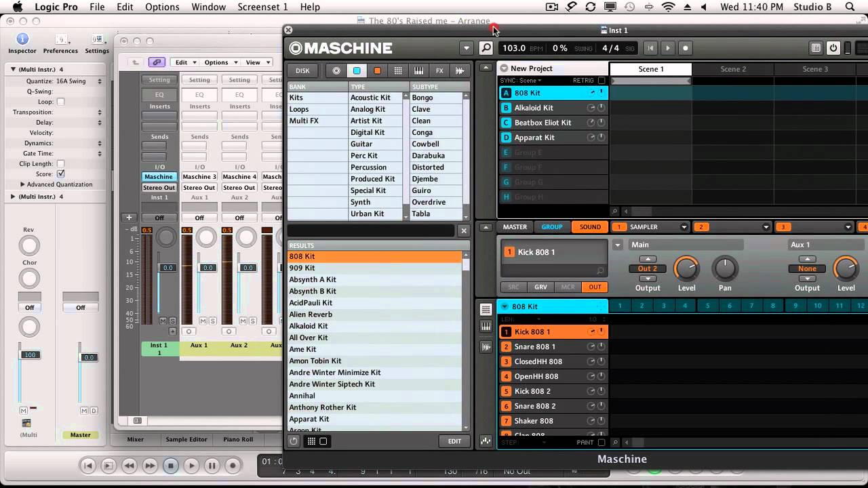Open the Edit dropdown in mixer window
868x488 pixels.
[186, 62]
